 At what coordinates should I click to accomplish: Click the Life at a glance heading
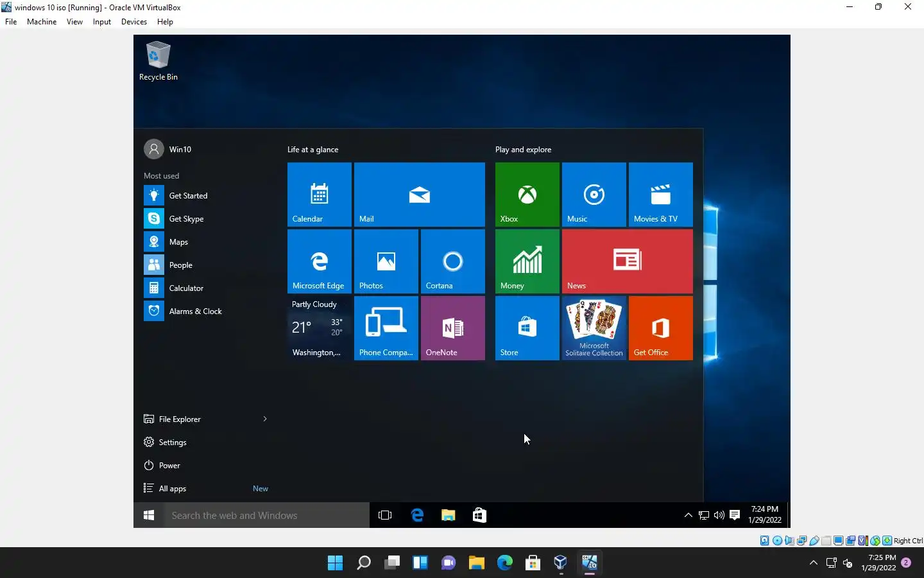point(312,149)
